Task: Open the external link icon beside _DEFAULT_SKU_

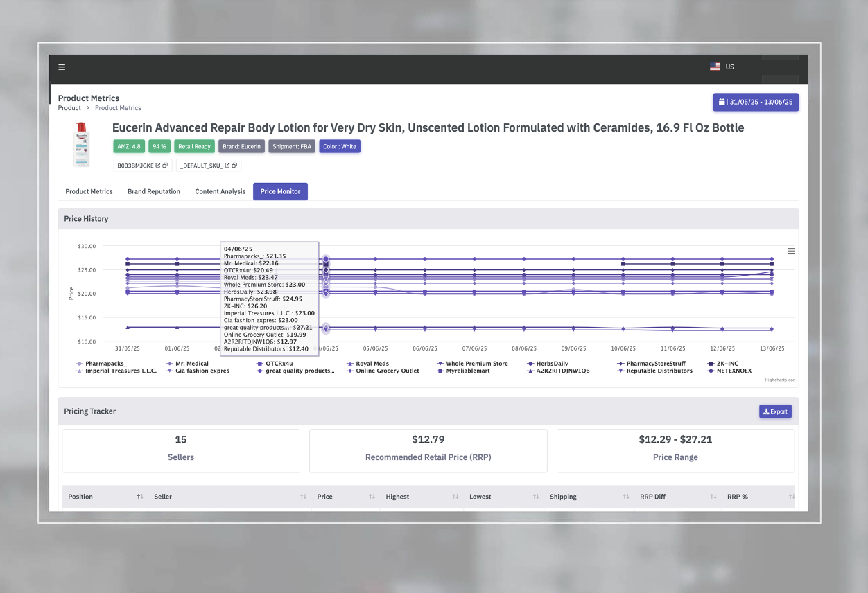Action: coord(227,166)
